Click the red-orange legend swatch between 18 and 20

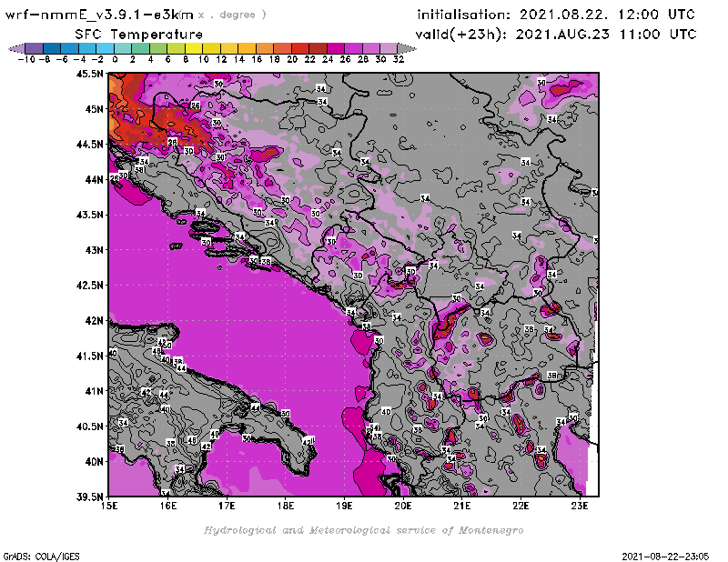(282, 48)
